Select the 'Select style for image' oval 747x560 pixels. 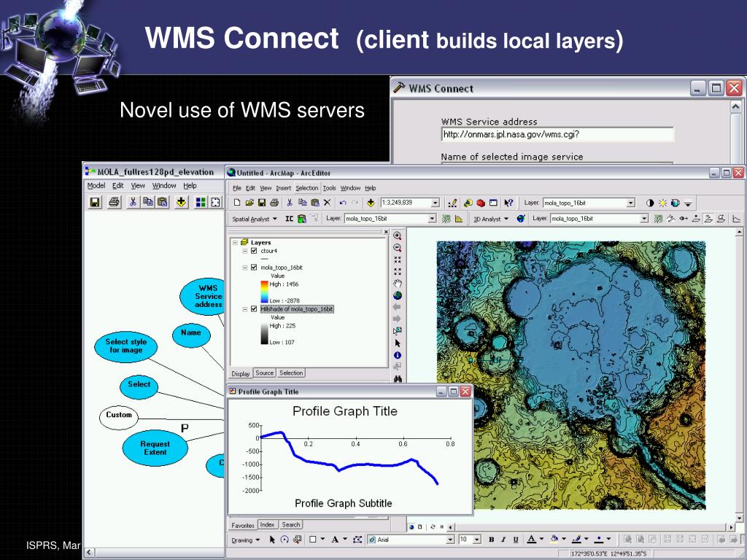pyautogui.click(x=125, y=347)
